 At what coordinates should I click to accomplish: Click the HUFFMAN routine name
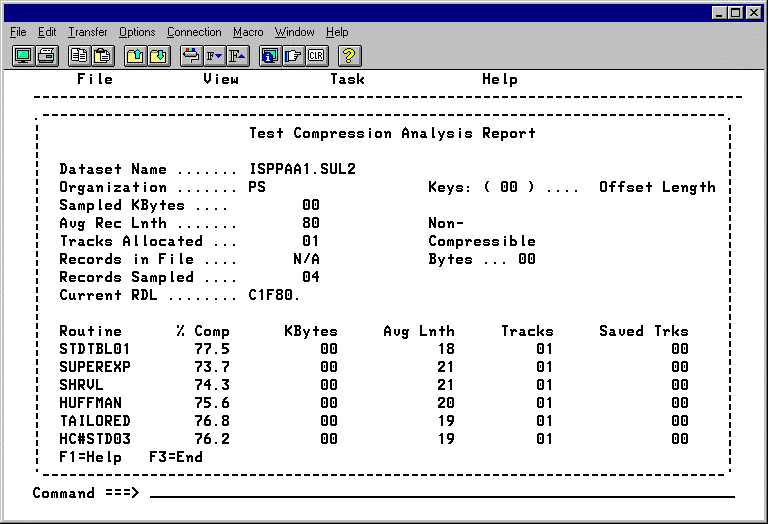tap(90, 403)
